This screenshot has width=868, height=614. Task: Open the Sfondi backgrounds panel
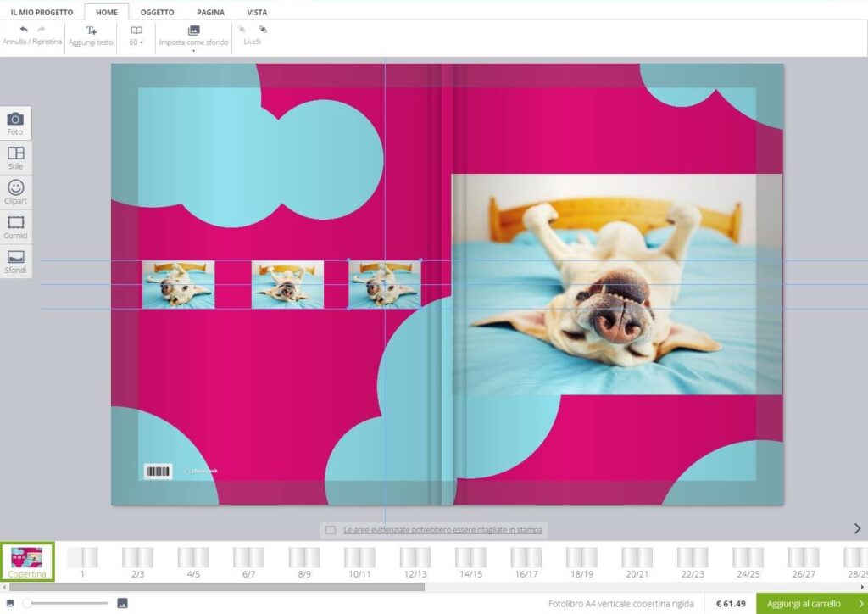[x=15, y=261]
